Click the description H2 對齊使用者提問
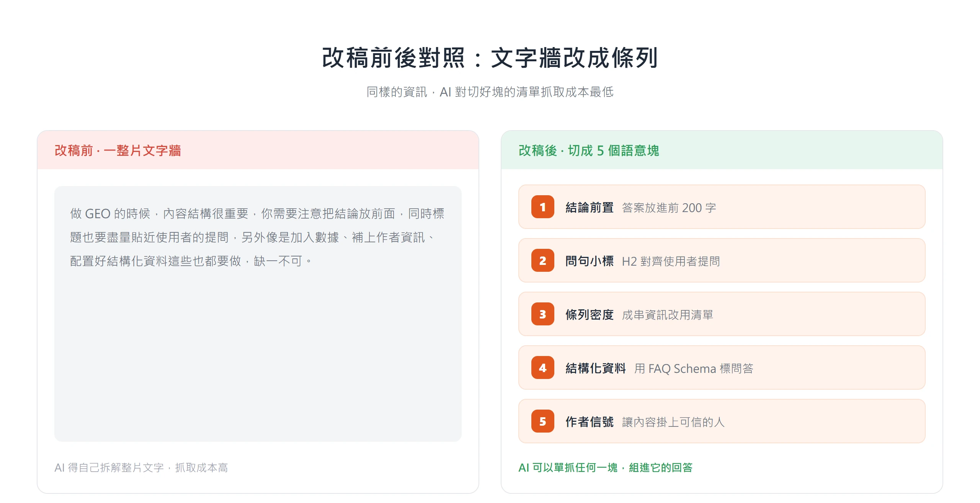980x503 pixels. point(671,261)
